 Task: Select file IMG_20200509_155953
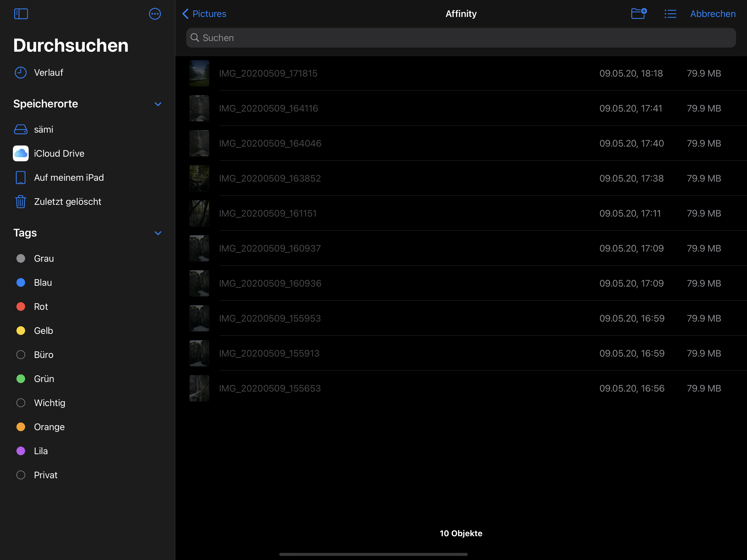(461, 318)
